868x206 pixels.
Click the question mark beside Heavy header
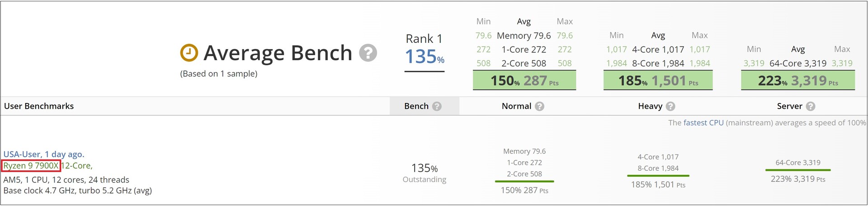click(670, 106)
